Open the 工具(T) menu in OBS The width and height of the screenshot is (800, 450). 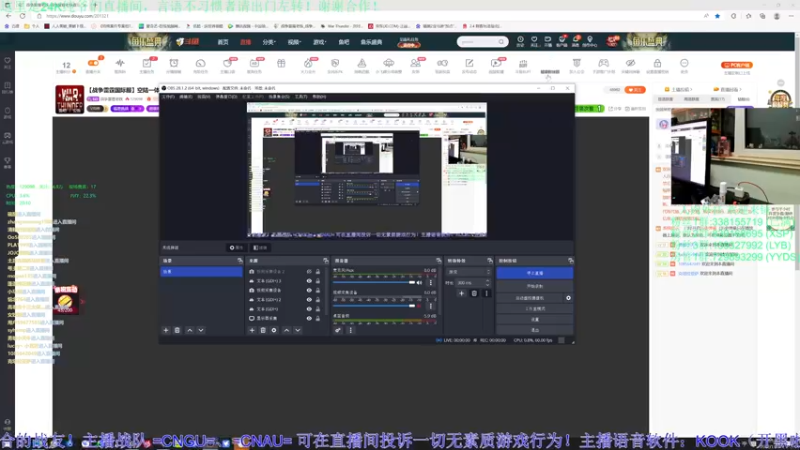click(x=301, y=96)
